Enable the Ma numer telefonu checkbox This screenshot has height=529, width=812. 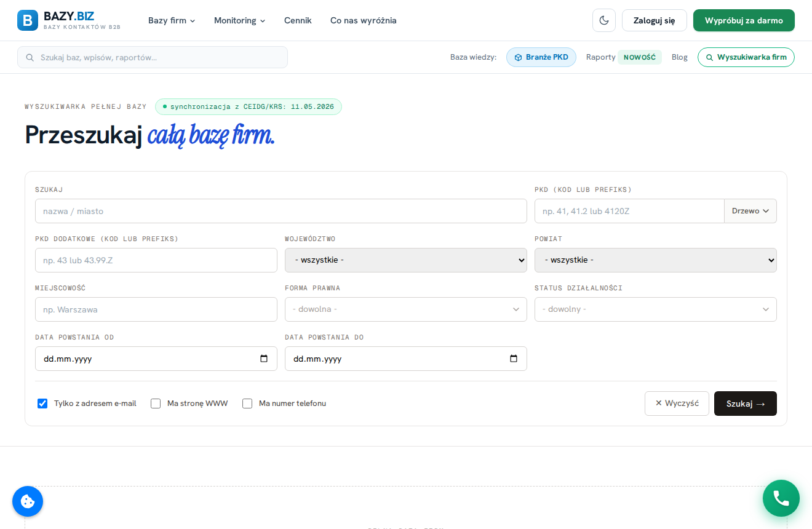[x=247, y=404]
